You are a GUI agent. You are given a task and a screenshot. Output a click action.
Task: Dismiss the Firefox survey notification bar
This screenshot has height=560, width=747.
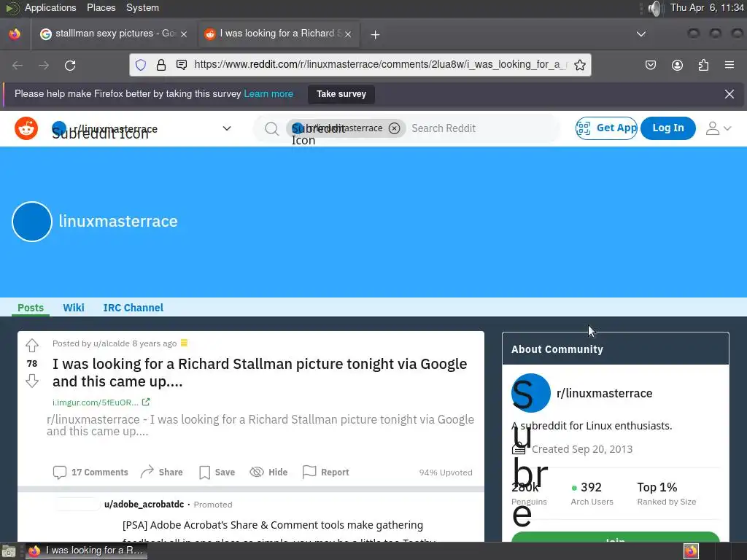[729, 94]
